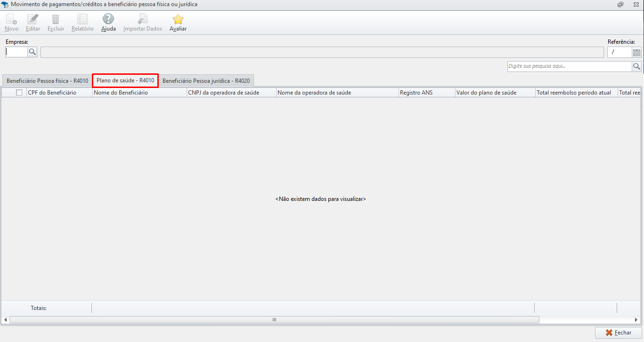Viewport: 644px width, 342px height.
Task: Click the Avaliar star icon
Action: 178,19
